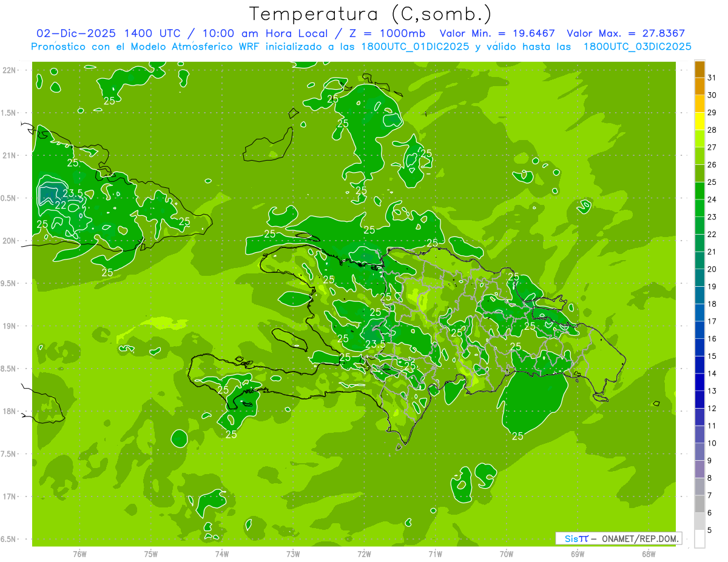This screenshot has width=728, height=562.
Task: Click the dark orange swatch above 31
Action: [699, 69]
